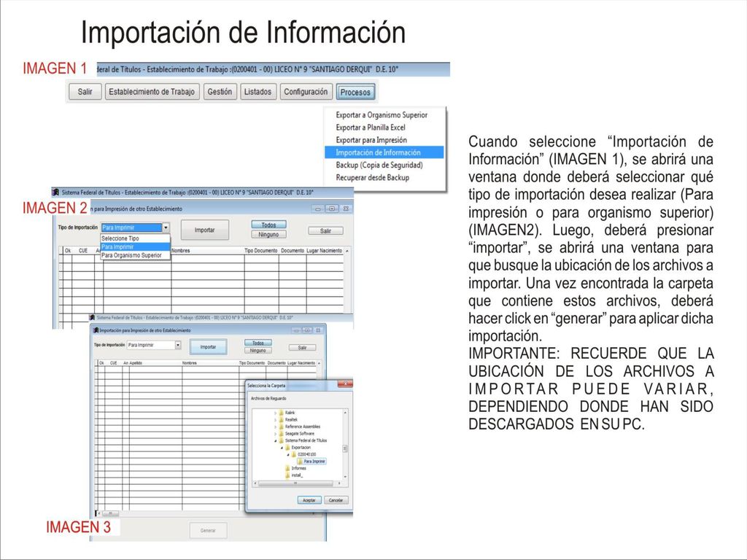Close the Selecciona la Carpeta dialog
The image size is (747, 560).
345,384
